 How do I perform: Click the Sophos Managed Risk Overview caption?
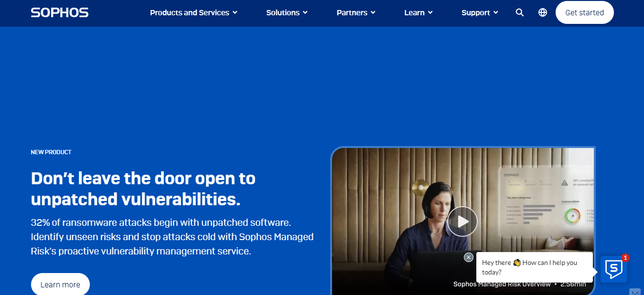502,284
